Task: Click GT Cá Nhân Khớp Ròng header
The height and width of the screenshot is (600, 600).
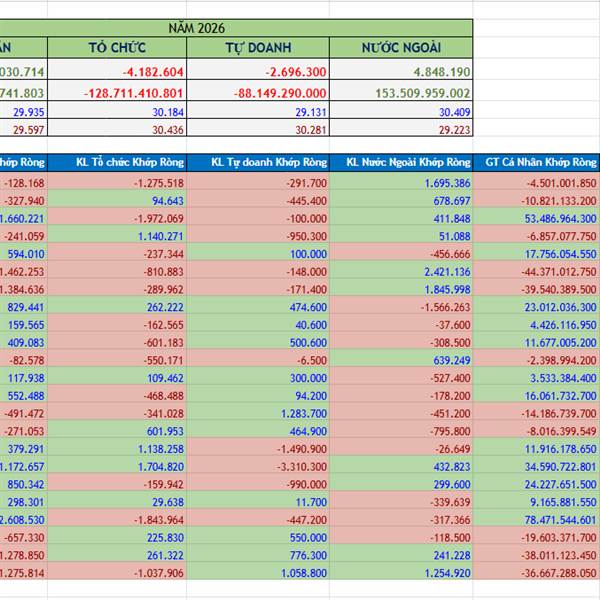Action: point(536,163)
